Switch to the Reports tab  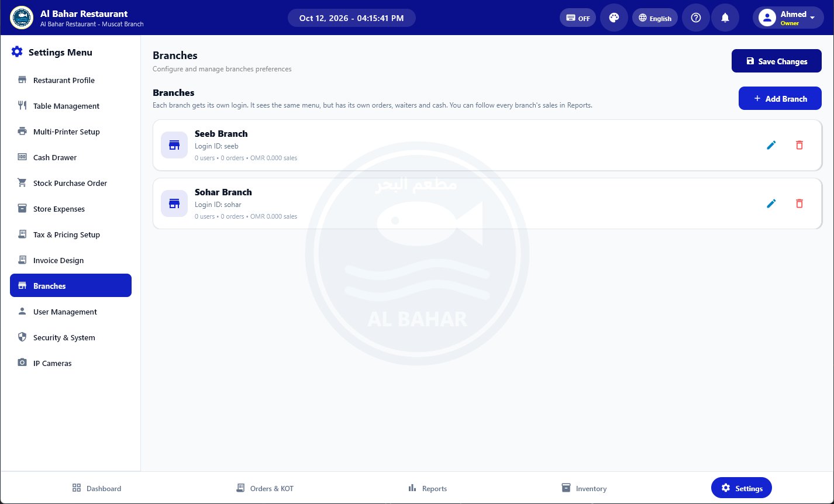[x=428, y=488]
